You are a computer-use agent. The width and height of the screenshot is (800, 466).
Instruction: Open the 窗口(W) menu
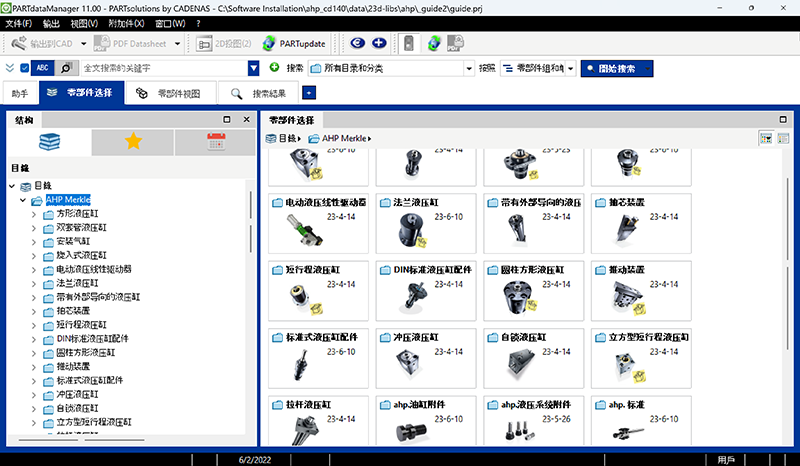(170, 23)
